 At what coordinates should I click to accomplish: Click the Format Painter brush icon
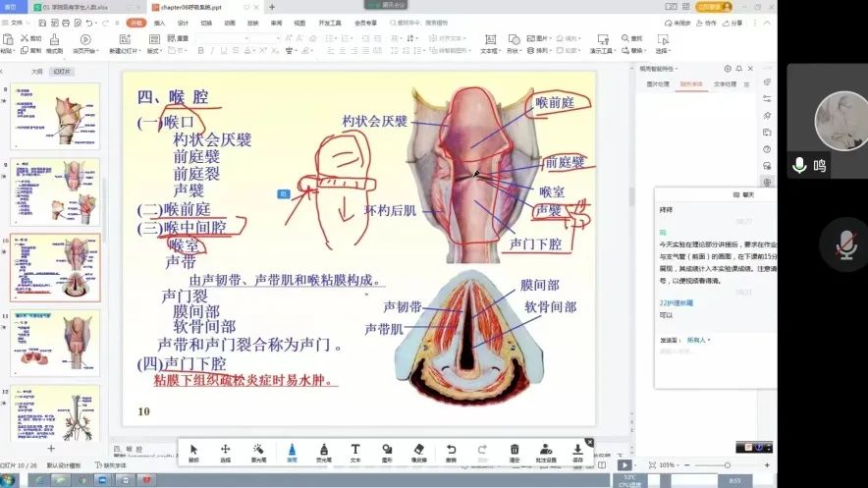[x=54, y=39]
